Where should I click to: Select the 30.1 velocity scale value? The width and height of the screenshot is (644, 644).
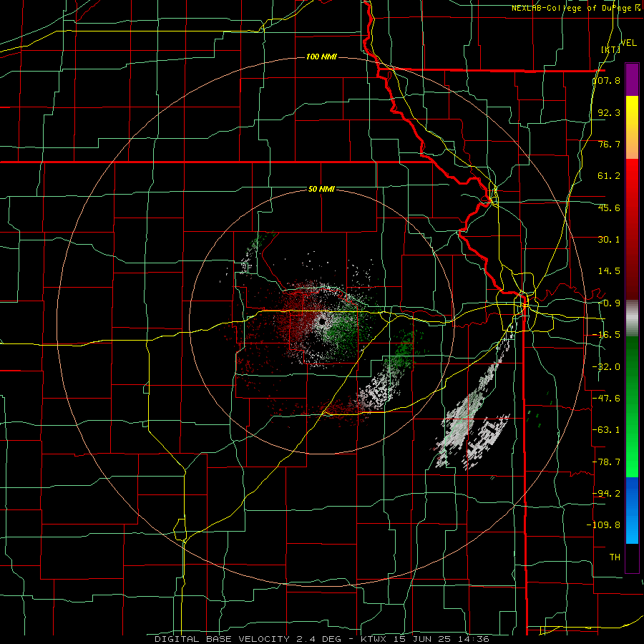(x=609, y=240)
